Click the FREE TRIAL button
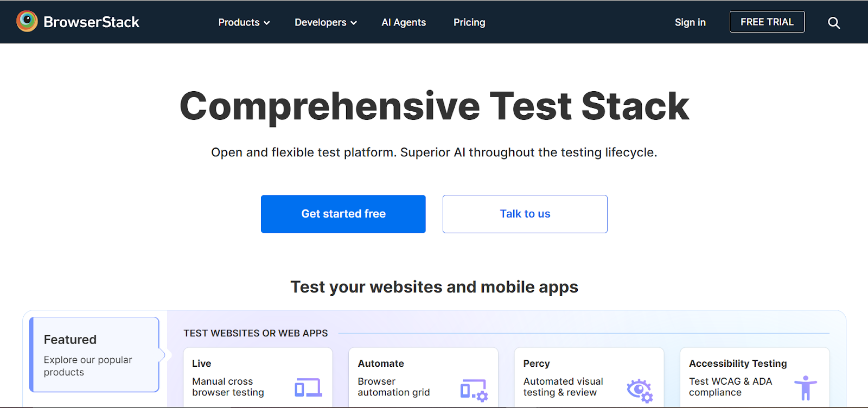Screen dimensions: 868x408 tap(767, 22)
